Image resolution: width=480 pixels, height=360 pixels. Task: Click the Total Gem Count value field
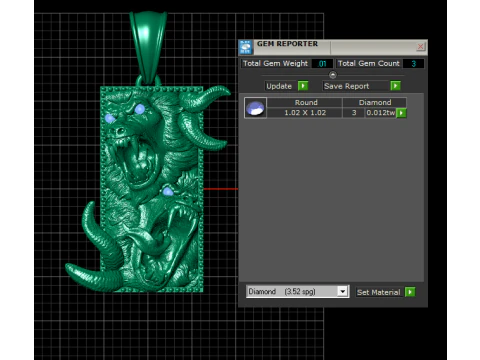point(413,64)
